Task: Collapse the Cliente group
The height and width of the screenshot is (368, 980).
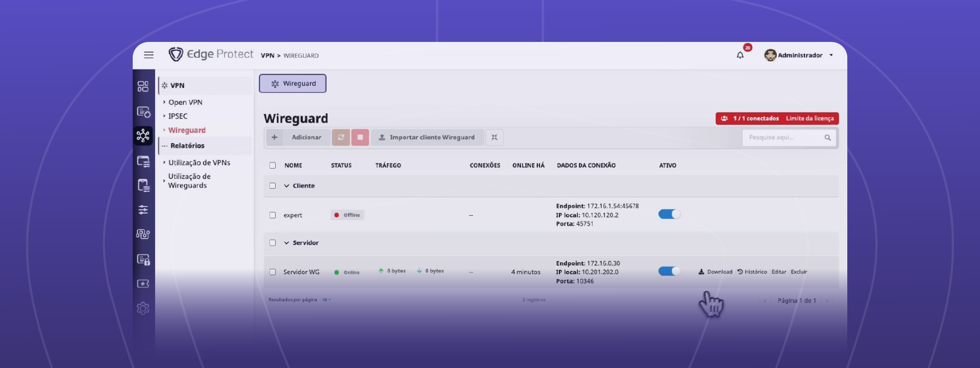Action: [x=286, y=186]
